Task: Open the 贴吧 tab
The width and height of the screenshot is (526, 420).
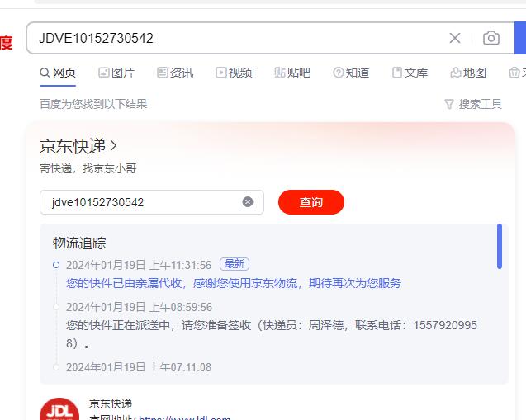Action: click(x=292, y=73)
